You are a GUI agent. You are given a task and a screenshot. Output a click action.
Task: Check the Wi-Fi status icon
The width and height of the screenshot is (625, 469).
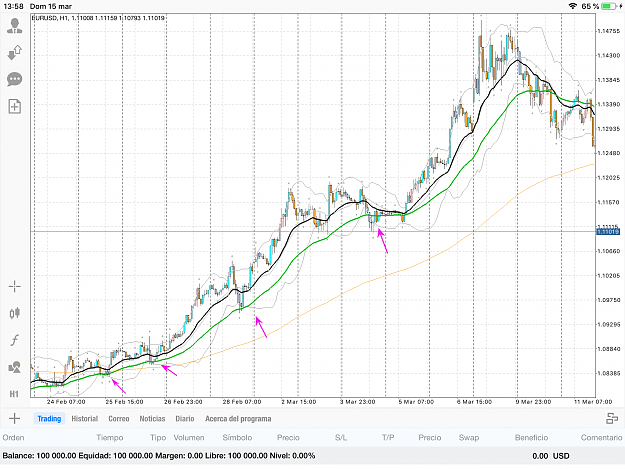pos(573,6)
